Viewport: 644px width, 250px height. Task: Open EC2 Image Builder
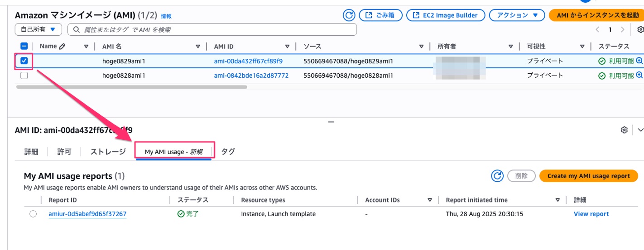[x=446, y=15]
